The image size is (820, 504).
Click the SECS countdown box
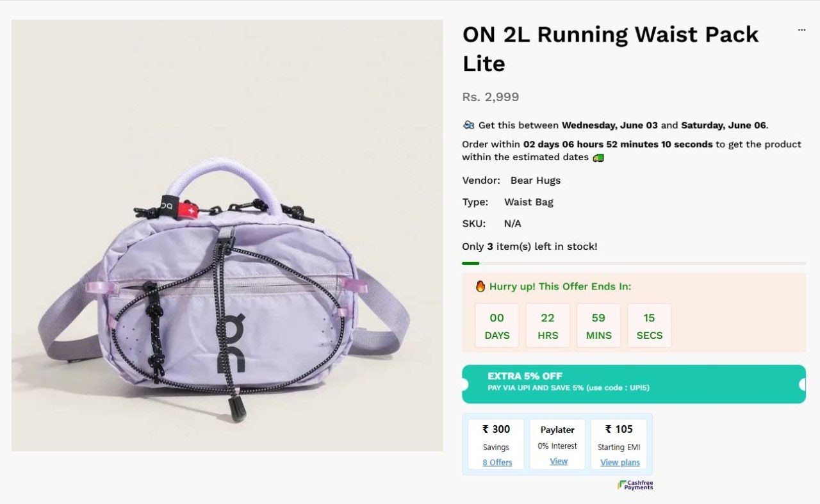650,325
